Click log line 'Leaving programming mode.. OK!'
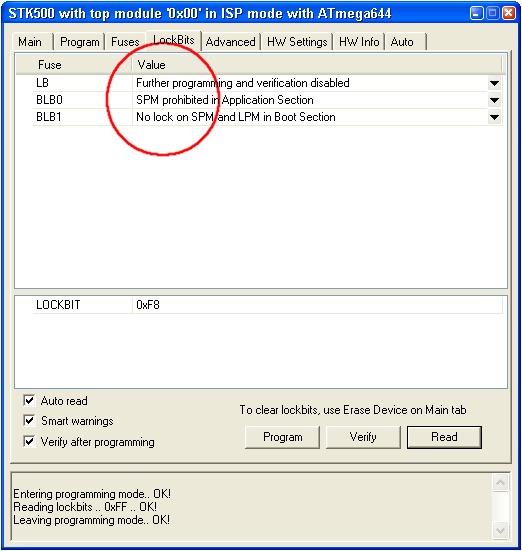Viewport: 522px width, 551px height. click(x=91, y=520)
